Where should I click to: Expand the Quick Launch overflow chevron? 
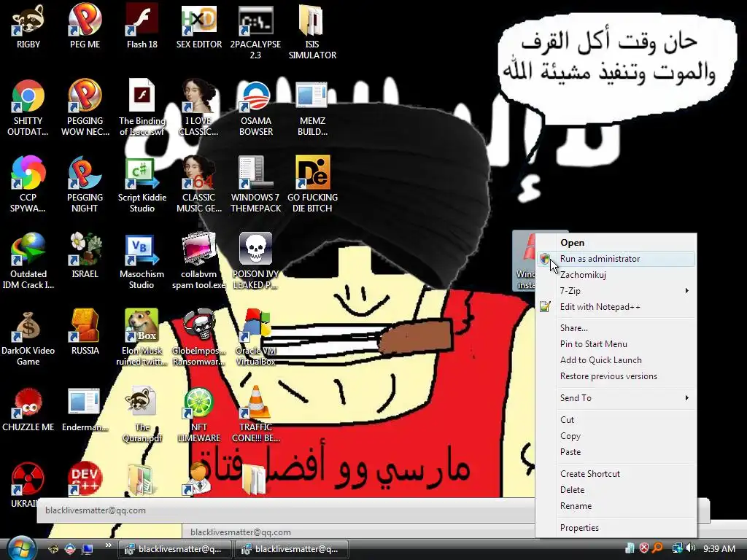click(108, 545)
